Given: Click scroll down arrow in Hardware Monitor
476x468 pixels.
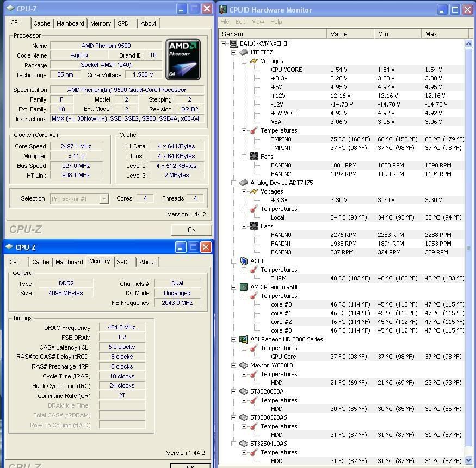Looking at the screenshot, I should tap(468, 459).
